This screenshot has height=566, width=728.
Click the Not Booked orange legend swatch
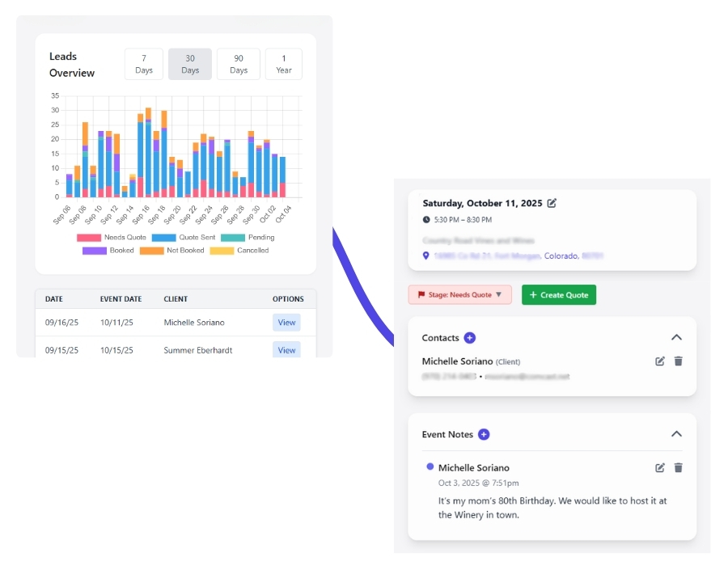click(152, 251)
